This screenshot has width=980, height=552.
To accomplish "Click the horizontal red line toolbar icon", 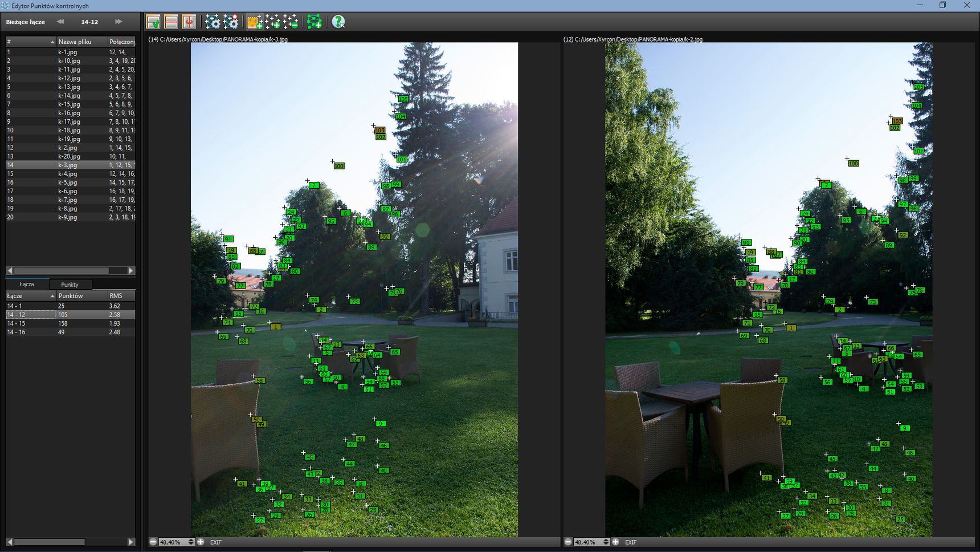I will (171, 22).
